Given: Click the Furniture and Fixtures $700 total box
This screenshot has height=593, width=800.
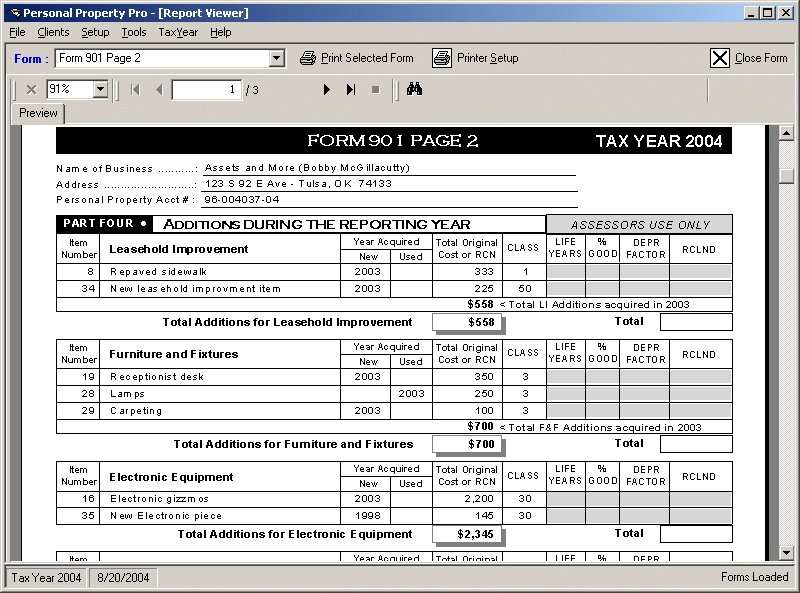Looking at the screenshot, I should coord(467,444).
